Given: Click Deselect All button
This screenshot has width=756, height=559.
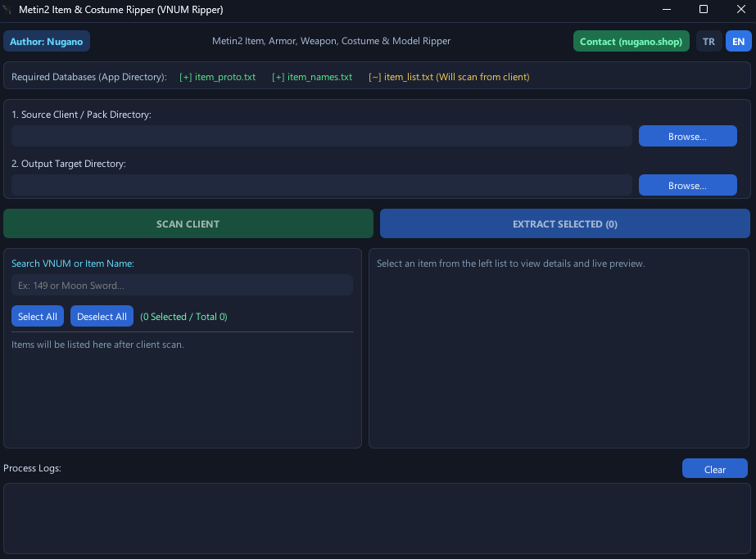Looking at the screenshot, I should click(x=102, y=316).
